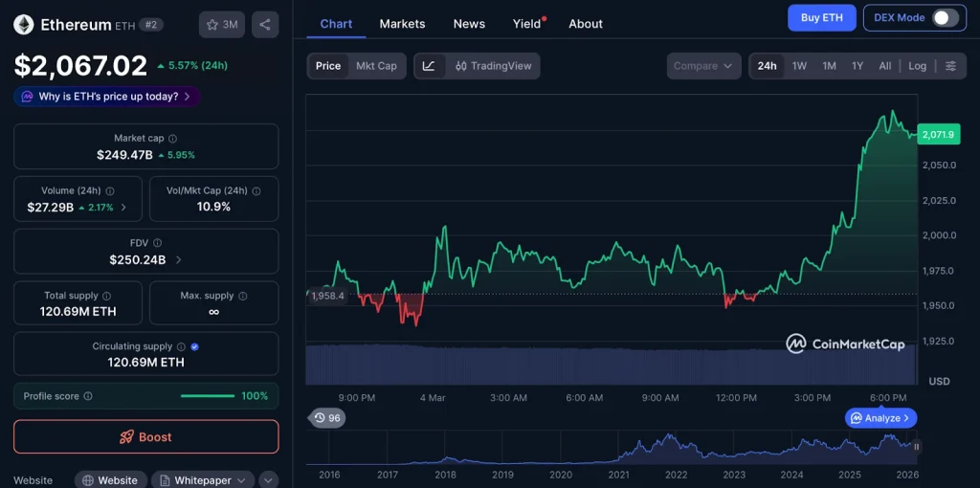Click the info icon beside Vol/Mkt Cap
The image size is (980, 488).
[256, 190]
